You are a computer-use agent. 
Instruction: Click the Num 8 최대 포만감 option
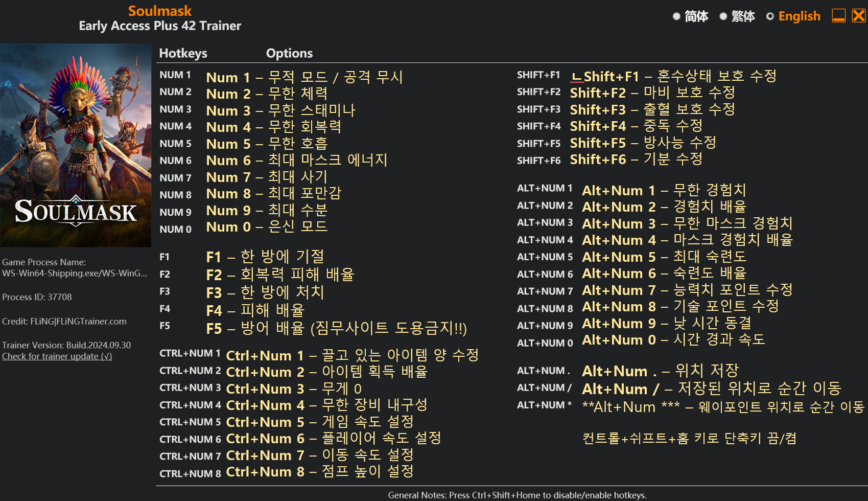(x=273, y=193)
